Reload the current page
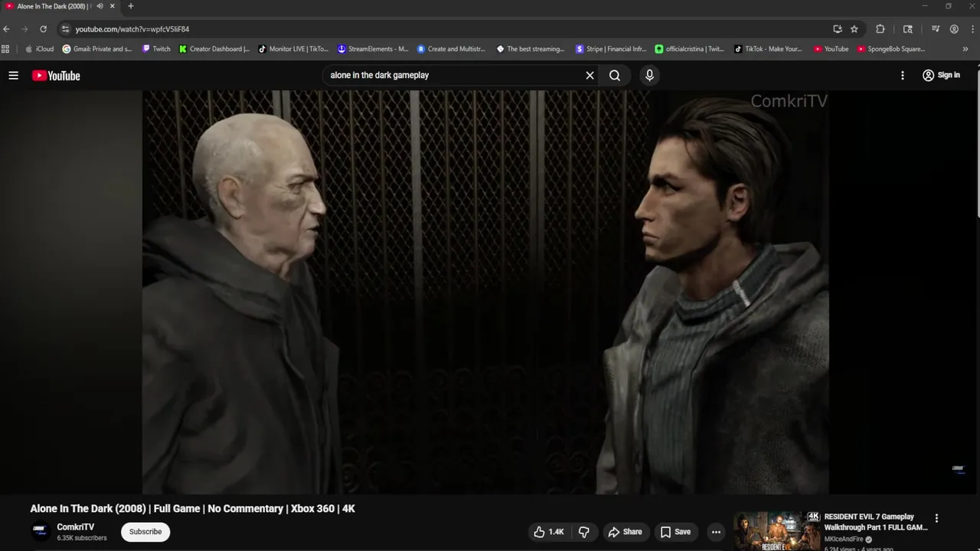Viewport: 980px width, 551px height. click(x=43, y=29)
